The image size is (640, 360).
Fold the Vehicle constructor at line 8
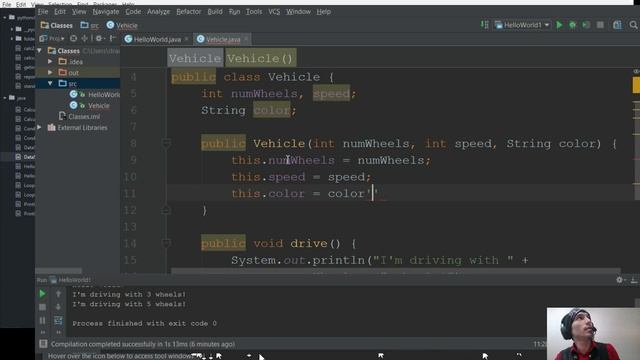[x=166, y=143]
